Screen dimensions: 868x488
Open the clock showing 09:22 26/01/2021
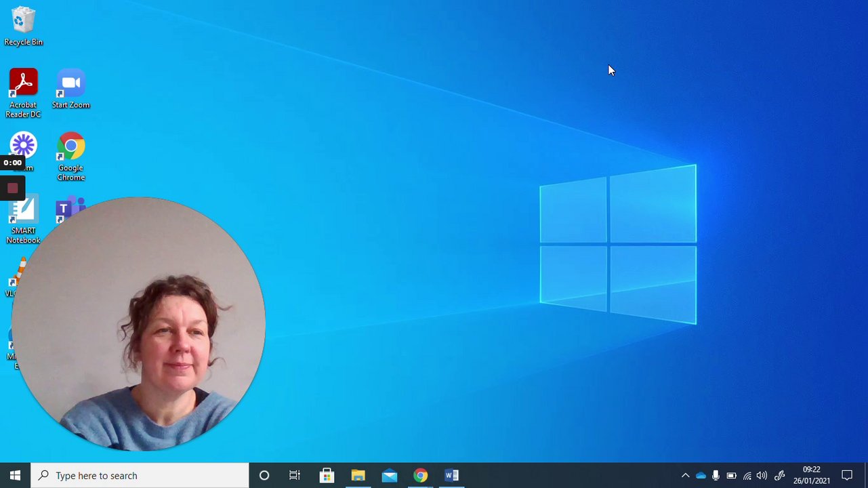point(811,475)
